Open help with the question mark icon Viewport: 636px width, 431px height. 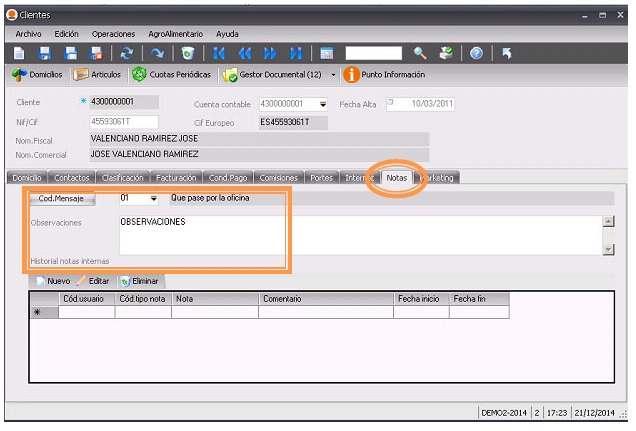(477, 53)
